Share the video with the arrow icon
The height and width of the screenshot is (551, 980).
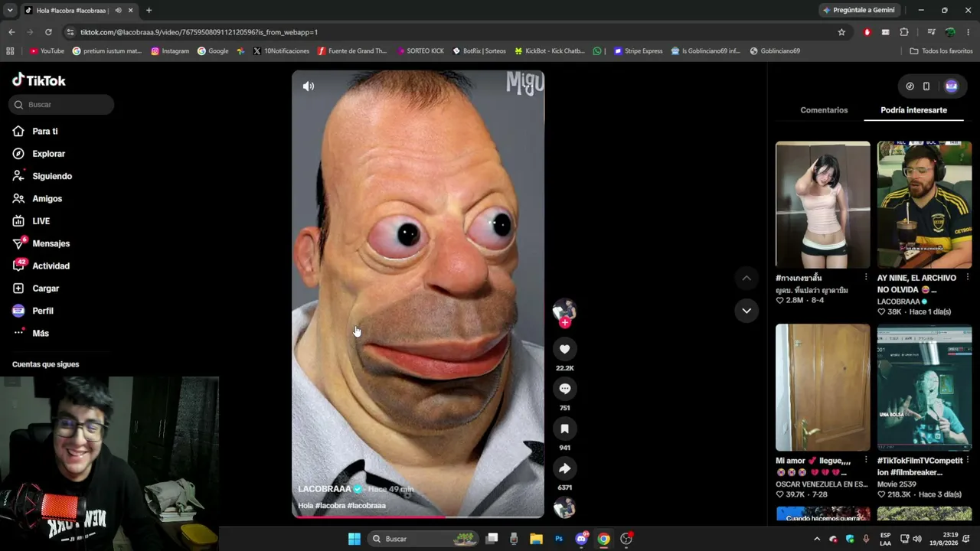(x=565, y=468)
